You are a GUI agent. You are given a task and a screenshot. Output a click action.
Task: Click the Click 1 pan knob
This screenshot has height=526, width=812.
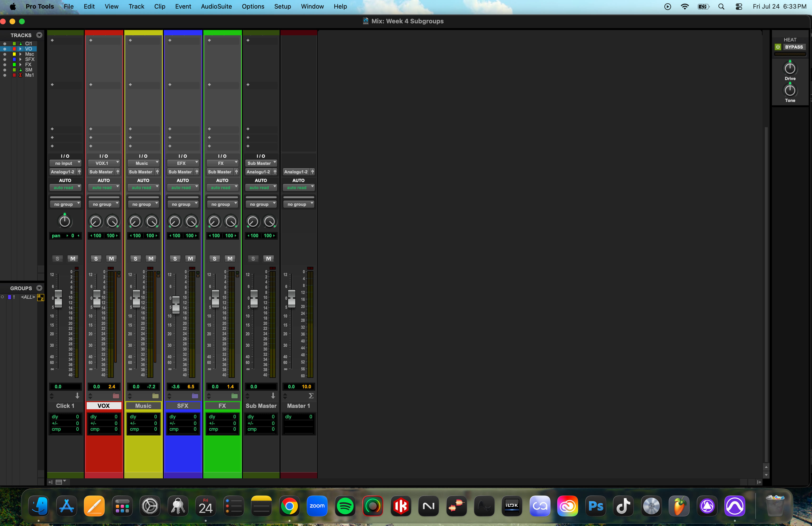65,221
